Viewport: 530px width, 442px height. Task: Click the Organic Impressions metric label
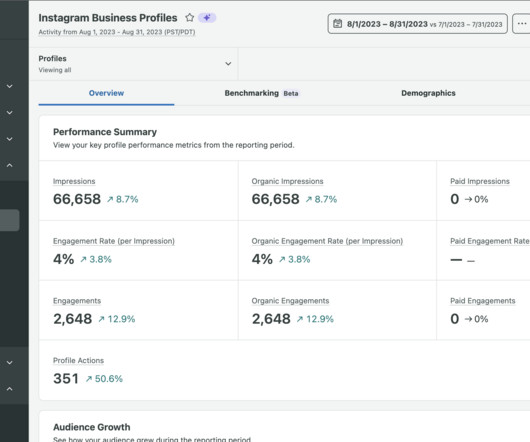click(287, 181)
